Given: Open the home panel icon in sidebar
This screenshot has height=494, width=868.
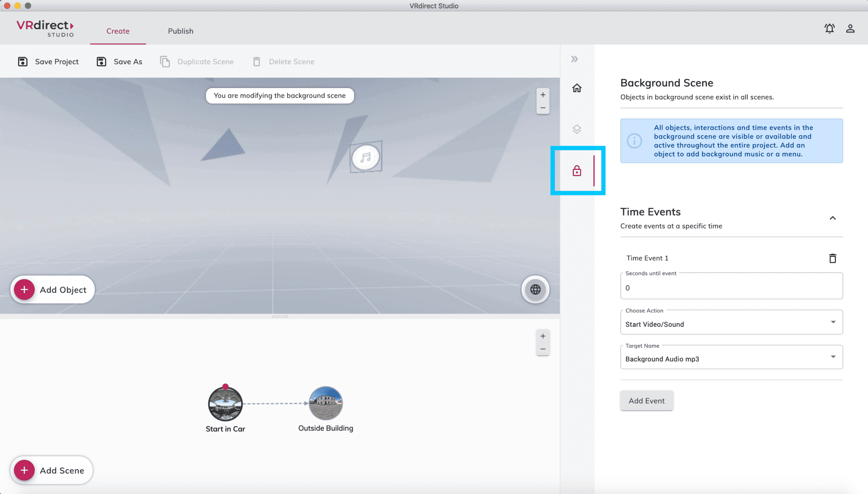Looking at the screenshot, I should (577, 88).
